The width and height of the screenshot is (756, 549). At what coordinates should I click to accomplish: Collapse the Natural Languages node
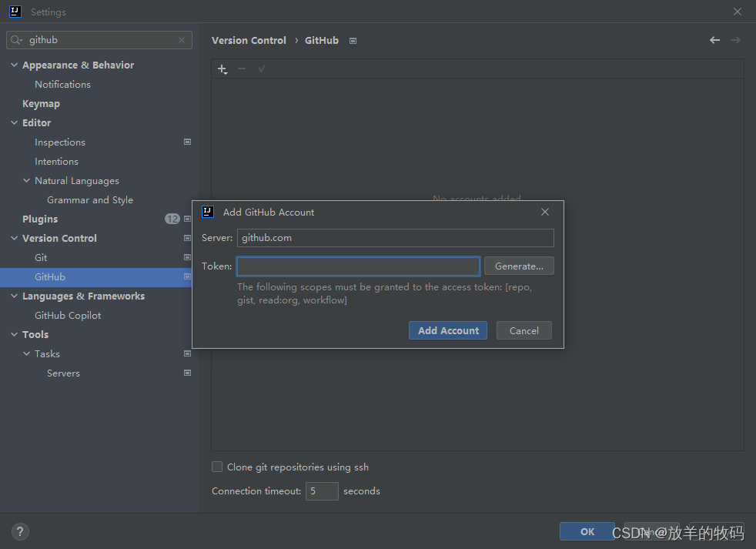(26, 180)
